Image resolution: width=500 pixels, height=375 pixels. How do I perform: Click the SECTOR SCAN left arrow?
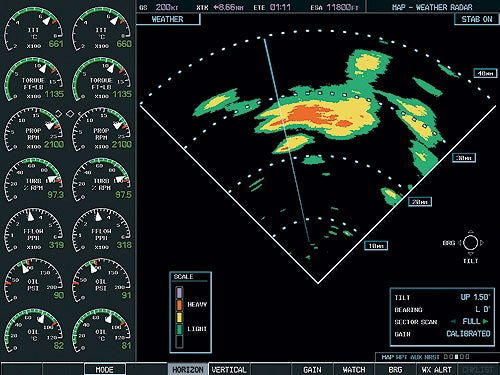click(453, 322)
